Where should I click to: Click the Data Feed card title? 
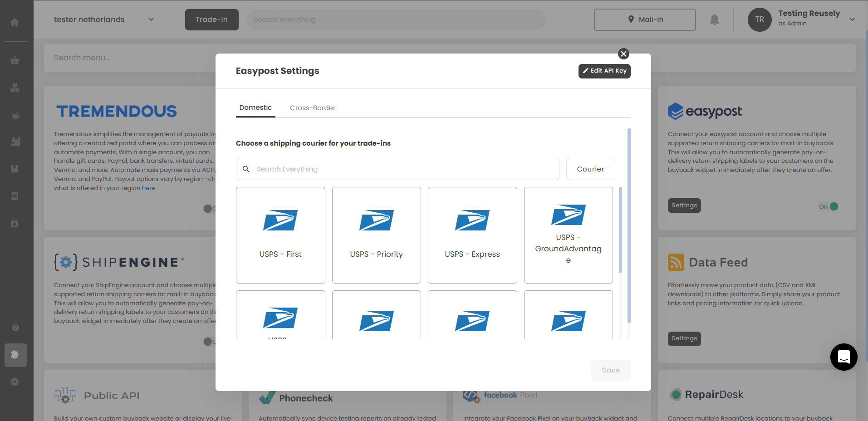718,262
